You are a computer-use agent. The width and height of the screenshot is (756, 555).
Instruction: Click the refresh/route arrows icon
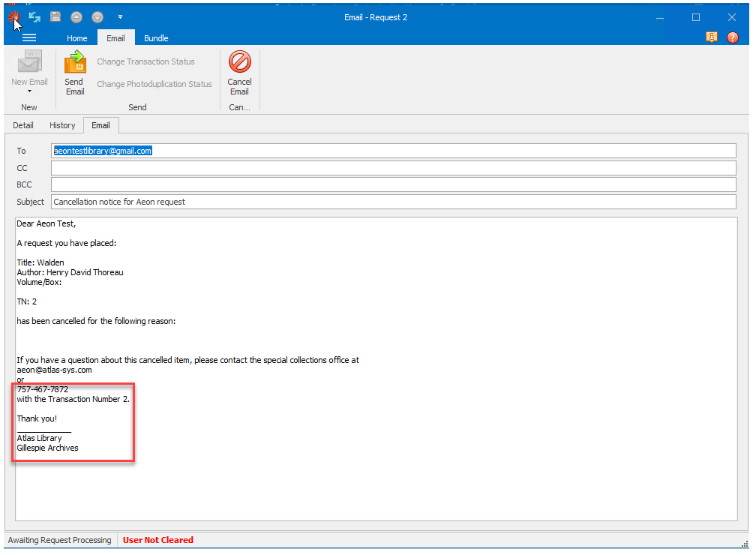[x=34, y=16]
